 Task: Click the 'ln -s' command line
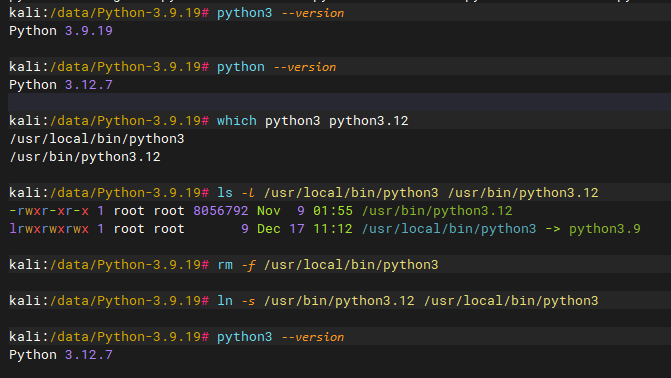point(407,301)
